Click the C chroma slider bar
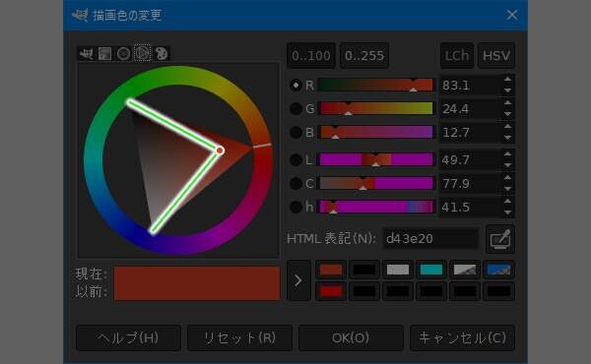This screenshot has width=591, height=364. click(x=376, y=183)
